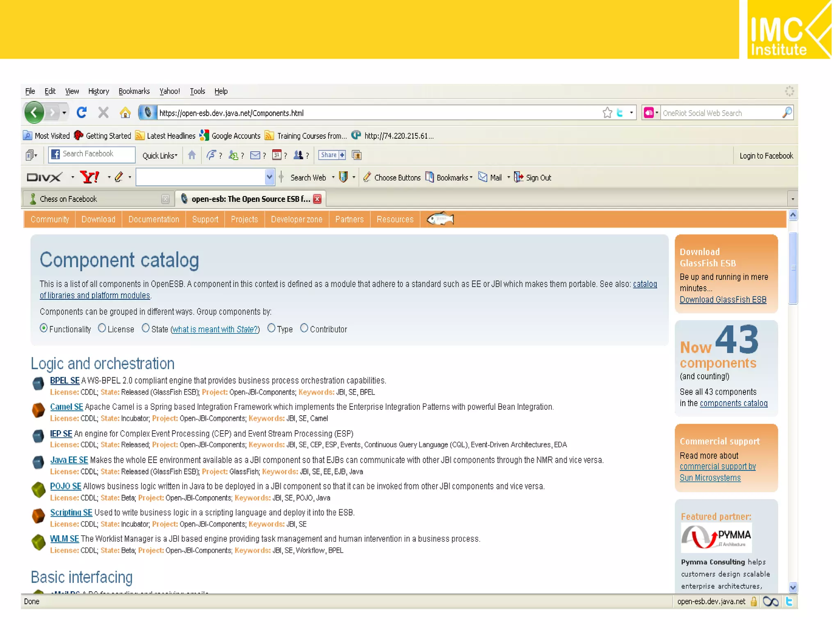Go to the home page icon
Viewport: 840px width, 630px height.
pos(125,112)
